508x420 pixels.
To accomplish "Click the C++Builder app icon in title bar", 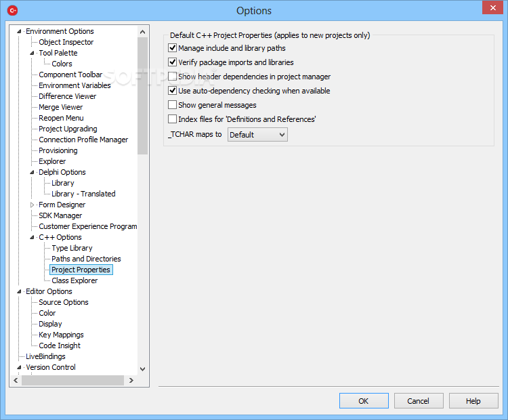I will 13,10.
